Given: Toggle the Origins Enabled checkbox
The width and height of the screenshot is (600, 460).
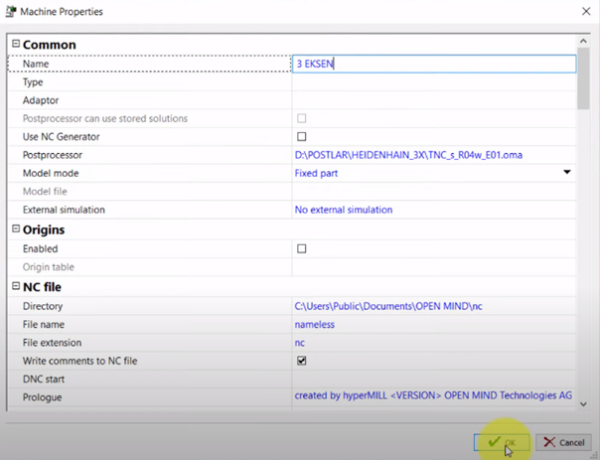Looking at the screenshot, I should [301, 249].
